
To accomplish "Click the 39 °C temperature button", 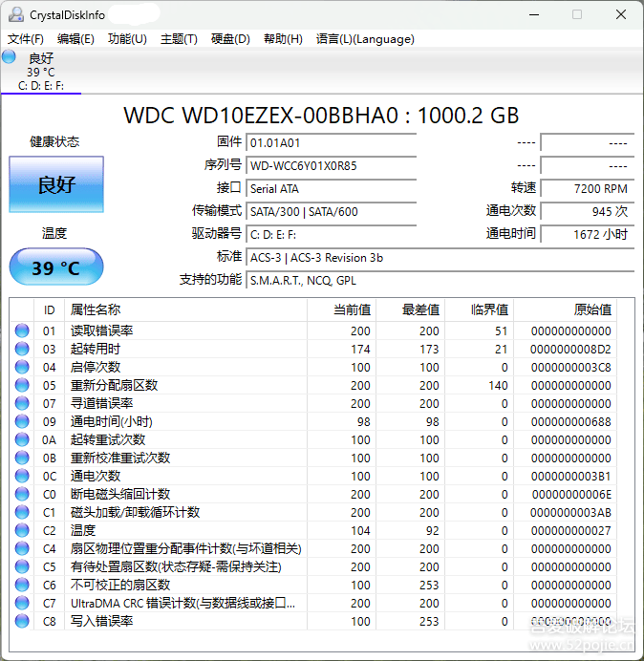I will click(x=56, y=267).
